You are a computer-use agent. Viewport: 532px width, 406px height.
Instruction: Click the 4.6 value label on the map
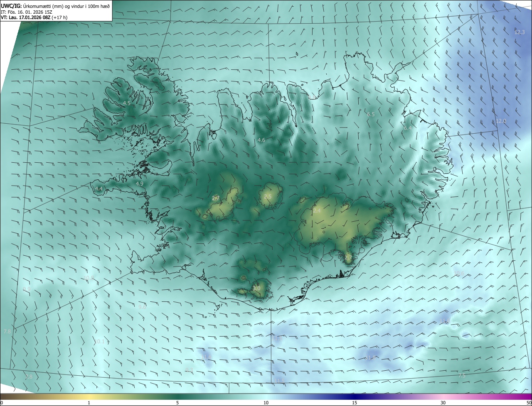tap(261, 140)
